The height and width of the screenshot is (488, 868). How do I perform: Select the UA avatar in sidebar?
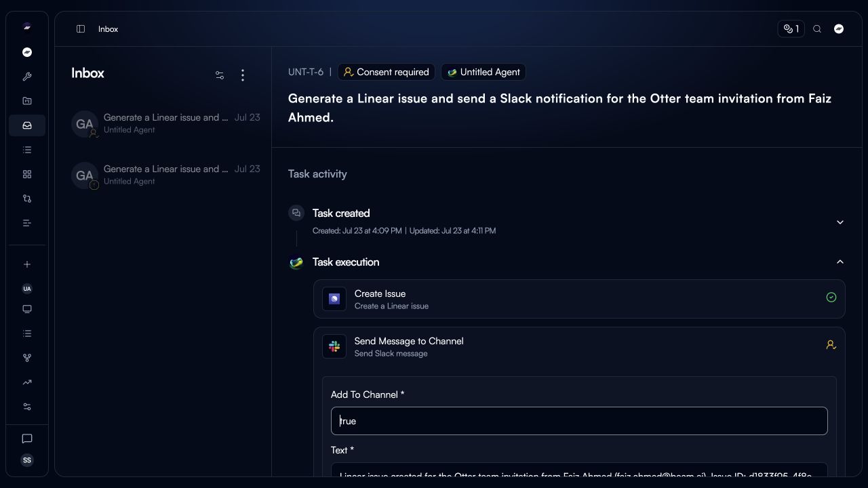coord(27,289)
